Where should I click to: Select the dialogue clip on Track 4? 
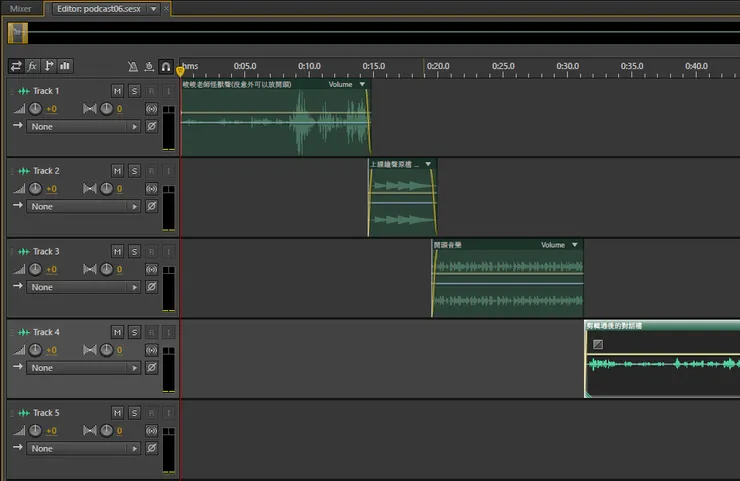tap(662, 359)
